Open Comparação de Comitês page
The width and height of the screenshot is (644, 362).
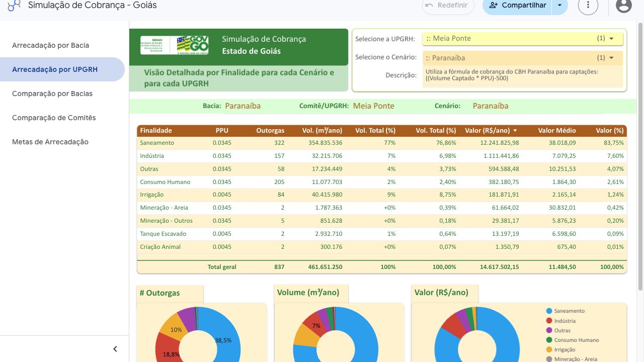[x=54, y=118]
